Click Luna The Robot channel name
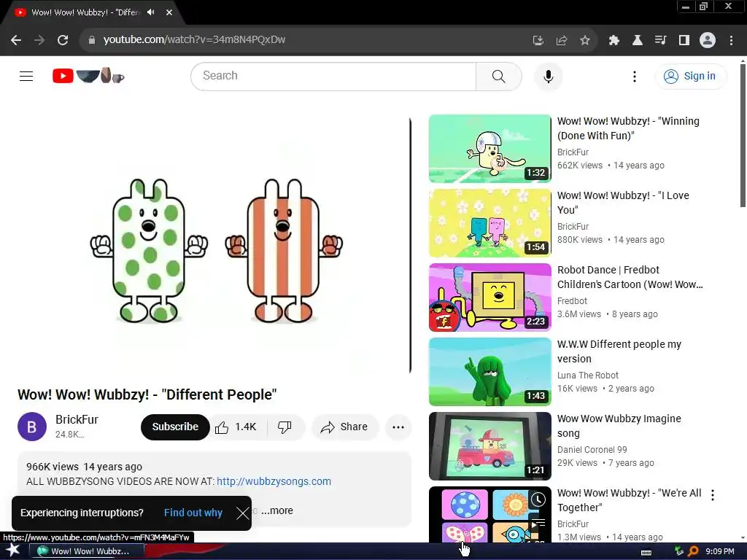747x560 pixels. click(588, 376)
